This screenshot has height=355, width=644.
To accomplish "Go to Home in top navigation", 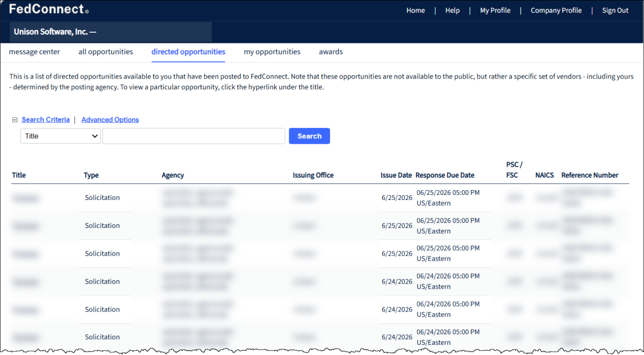I will click(x=416, y=11).
